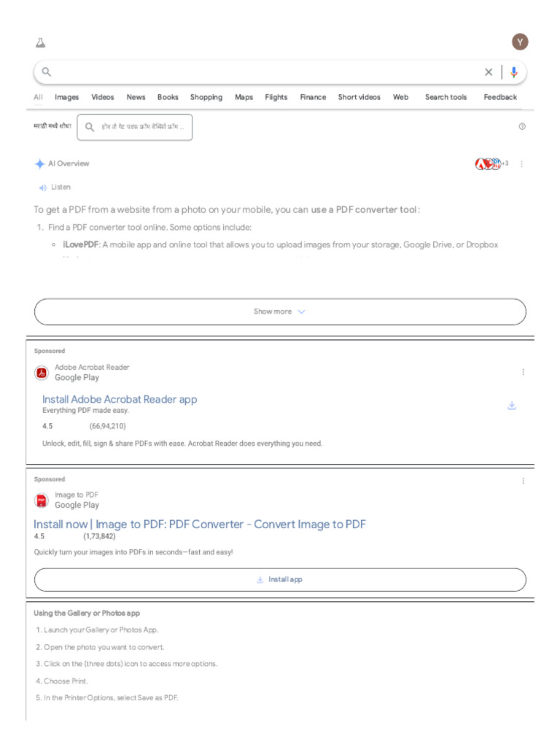Open Image to PDF ad options menu
This screenshot has width=560, height=747.
[x=523, y=481]
